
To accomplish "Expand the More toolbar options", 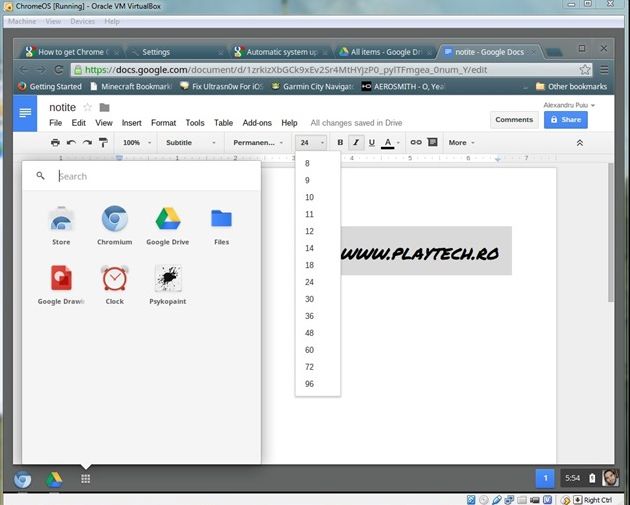I will pos(461,143).
